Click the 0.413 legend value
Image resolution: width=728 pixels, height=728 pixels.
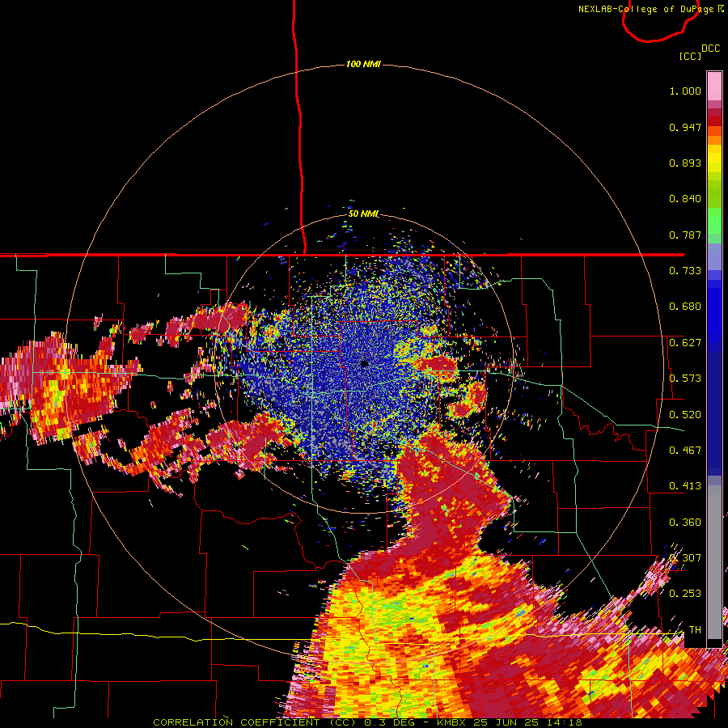point(685,486)
